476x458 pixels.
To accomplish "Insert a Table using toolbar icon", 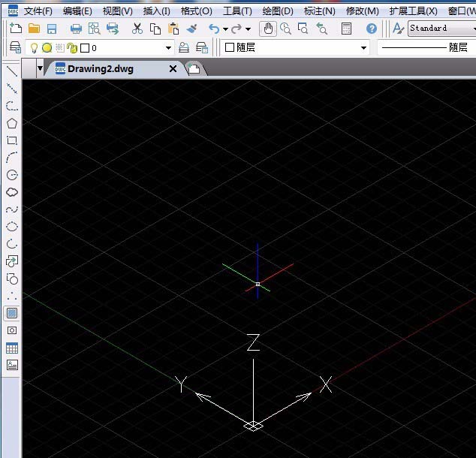I will [x=12, y=348].
